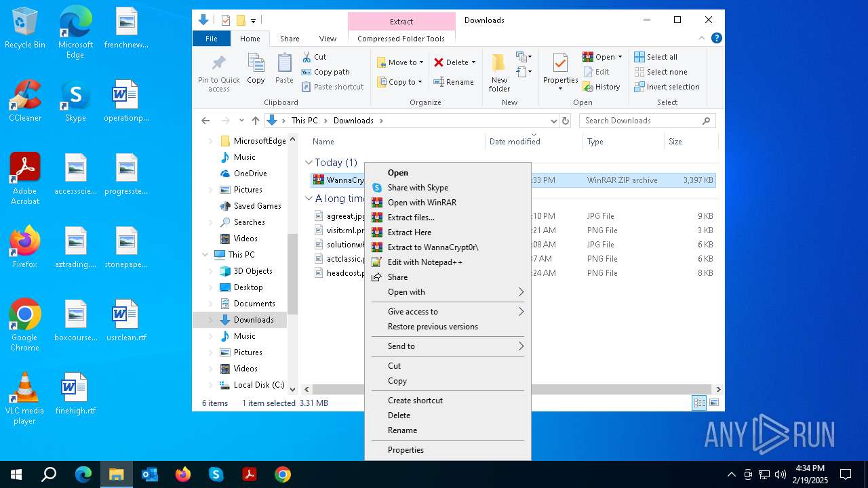Open the File tab
The width and height of the screenshot is (868, 488).
pos(212,39)
